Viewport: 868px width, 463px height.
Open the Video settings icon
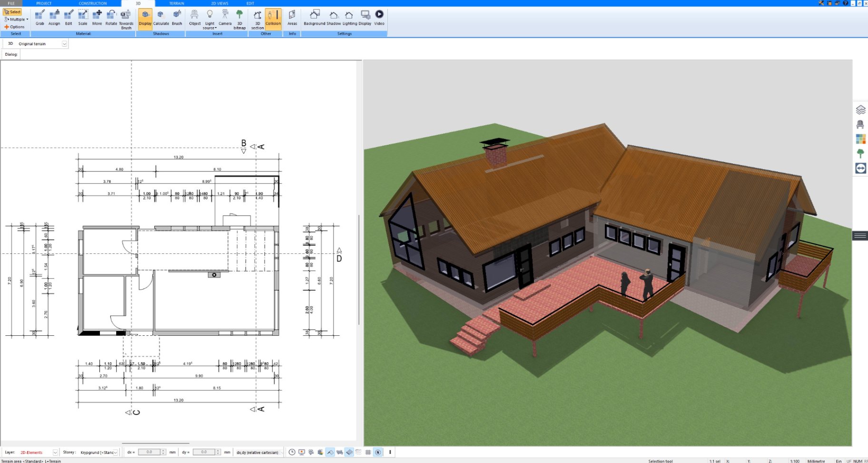(x=379, y=18)
